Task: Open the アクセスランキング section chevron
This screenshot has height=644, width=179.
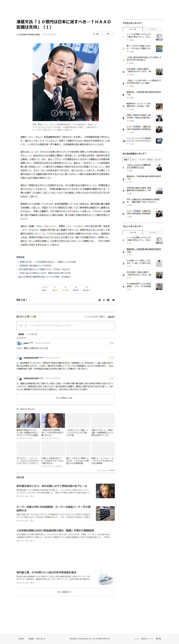Action: point(142,23)
